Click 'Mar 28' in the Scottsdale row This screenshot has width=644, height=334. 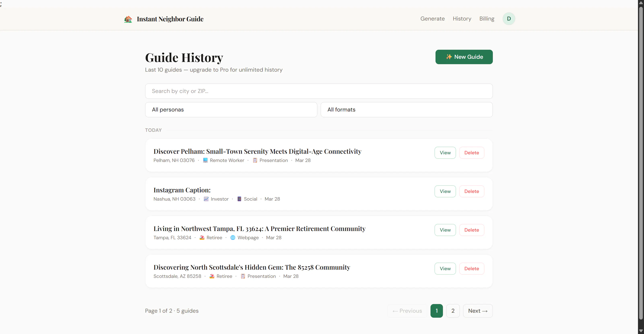pos(291,276)
